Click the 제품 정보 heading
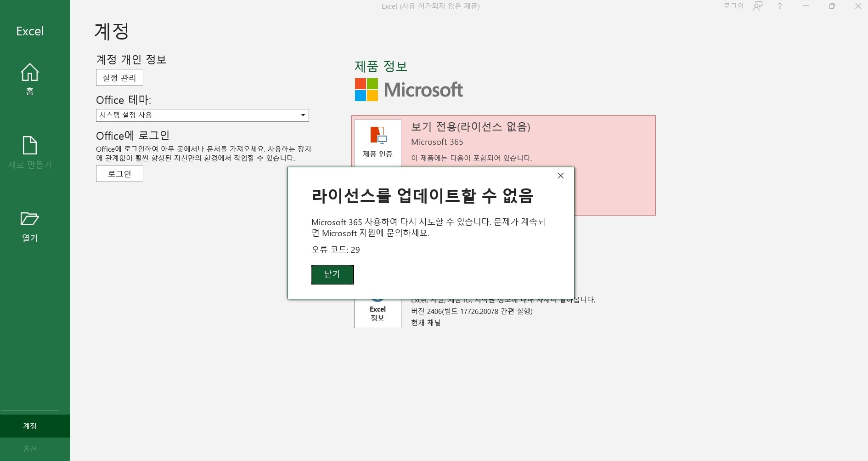Screen dimensions: 868x461 pos(381,66)
